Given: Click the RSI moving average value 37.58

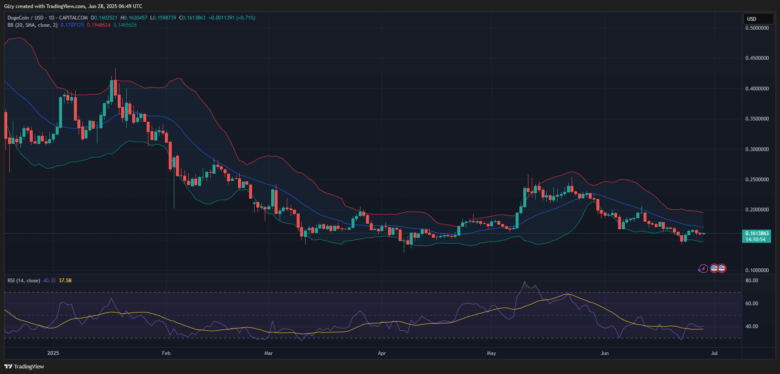Looking at the screenshot, I should [65, 280].
